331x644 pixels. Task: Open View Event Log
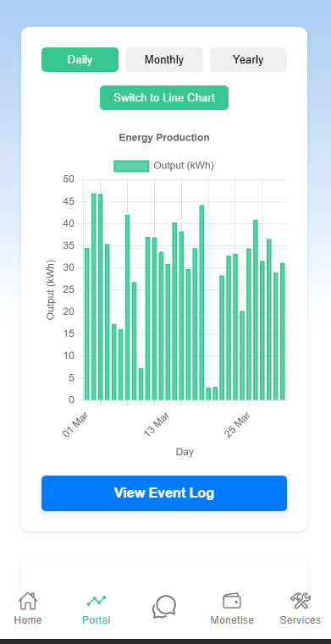[x=164, y=493]
